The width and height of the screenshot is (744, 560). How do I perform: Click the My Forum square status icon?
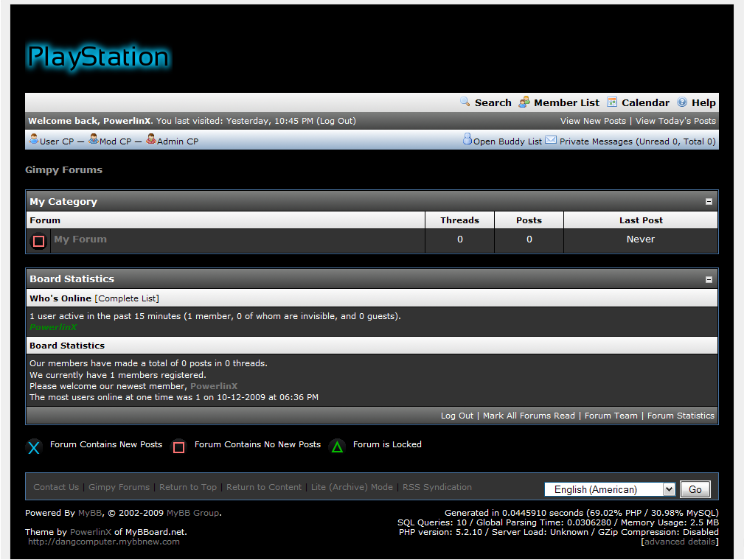point(39,241)
